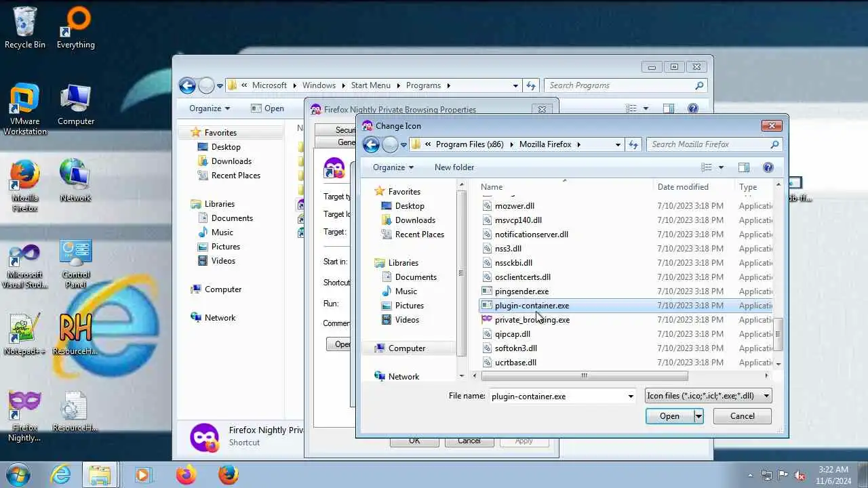Launch Internet Explorer from taskbar

pos(60,474)
